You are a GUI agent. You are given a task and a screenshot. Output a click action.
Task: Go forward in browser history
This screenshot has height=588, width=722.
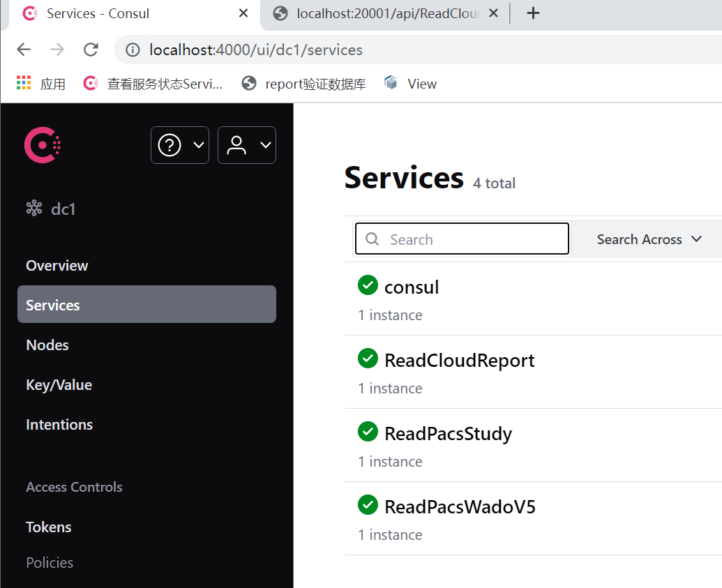(57, 50)
